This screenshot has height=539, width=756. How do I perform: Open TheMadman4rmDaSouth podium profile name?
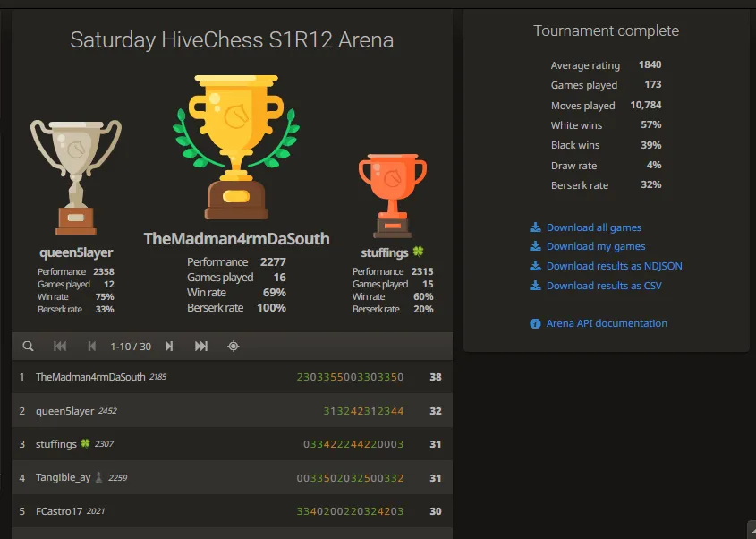236,239
